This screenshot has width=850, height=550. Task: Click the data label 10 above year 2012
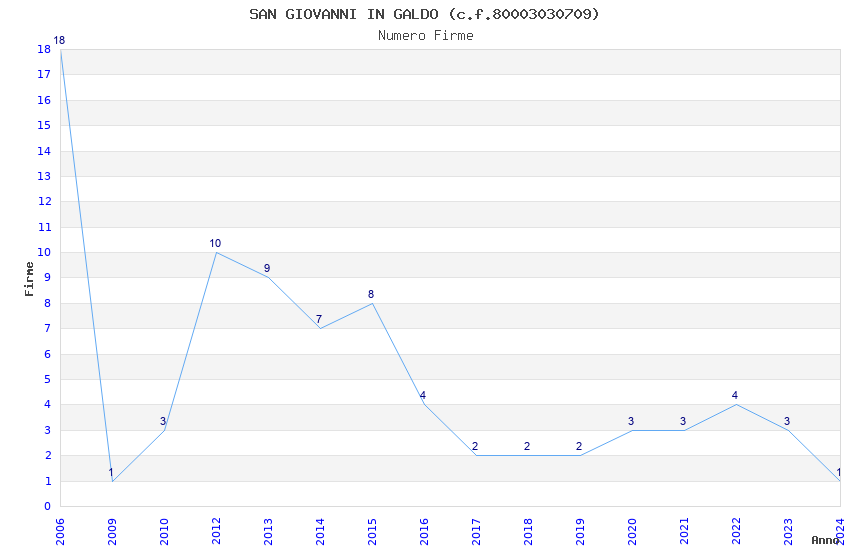point(215,243)
